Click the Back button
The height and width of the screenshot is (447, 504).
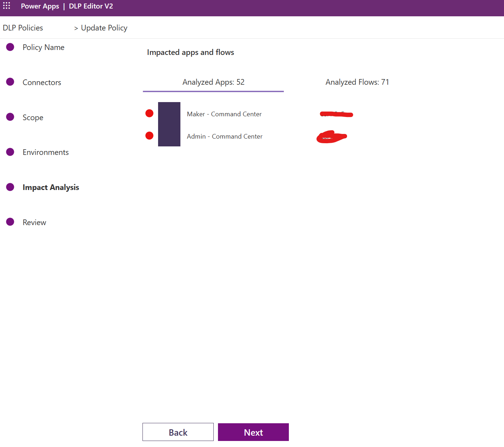click(178, 432)
